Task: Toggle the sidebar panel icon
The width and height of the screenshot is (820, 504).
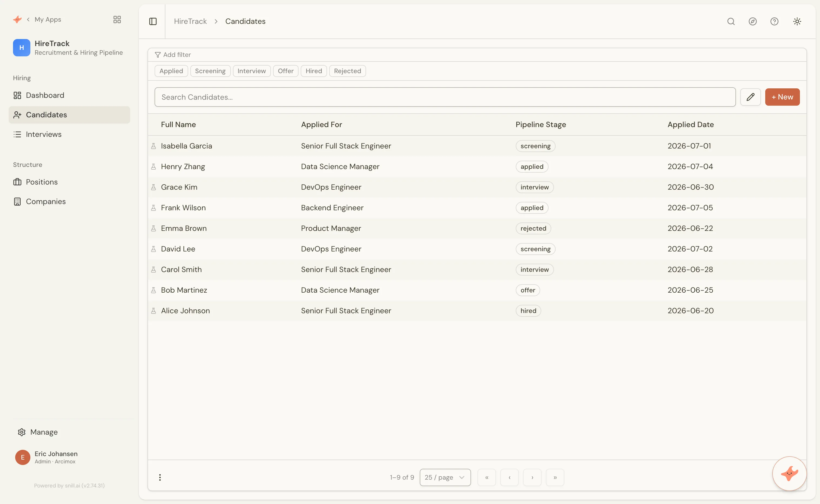Action: [153, 21]
